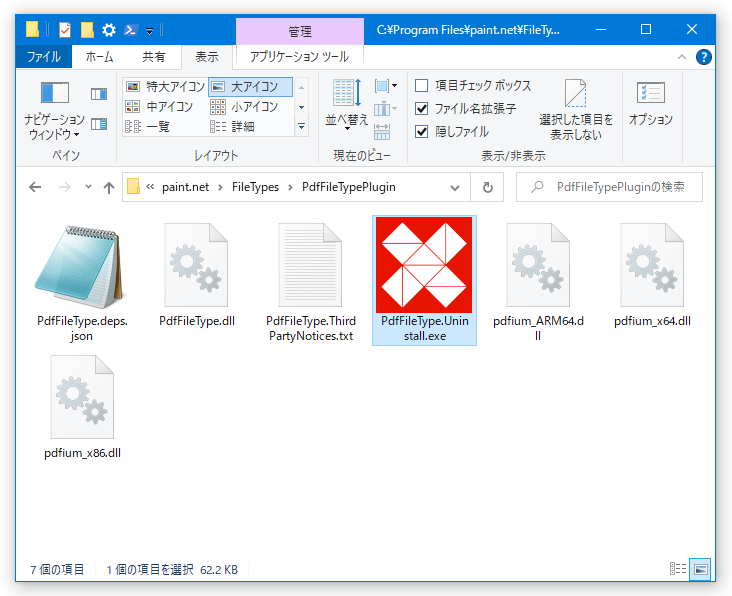Click the gear icon in quick access toolbar
The image size is (732, 596).
109,30
